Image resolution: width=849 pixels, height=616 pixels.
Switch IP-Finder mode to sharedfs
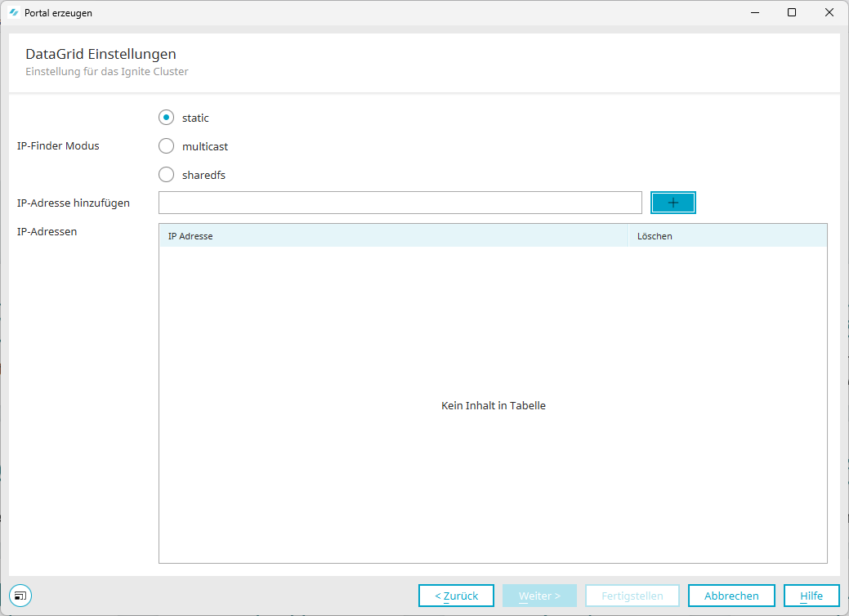click(x=167, y=175)
